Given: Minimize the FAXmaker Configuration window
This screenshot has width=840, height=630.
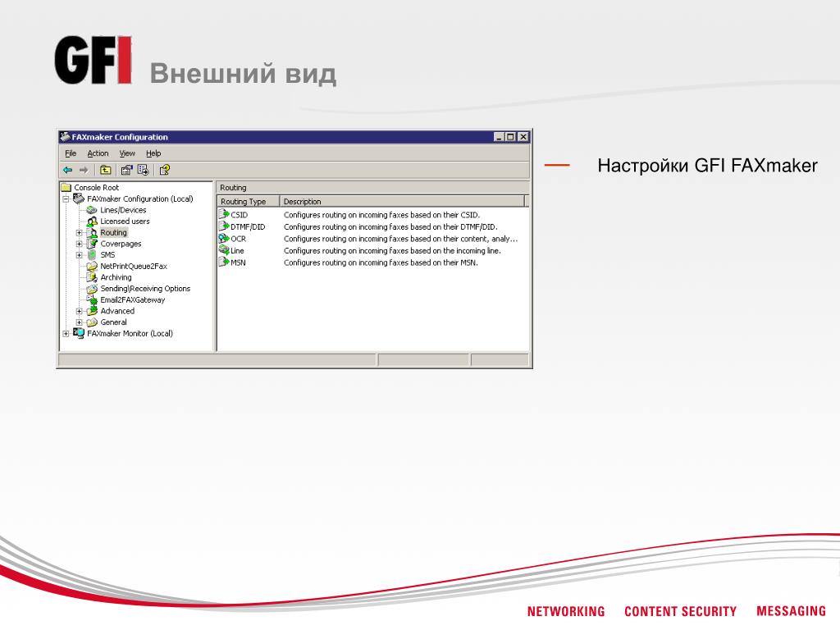Looking at the screenshot, I should pyautogui.click(x=499, y=137).
